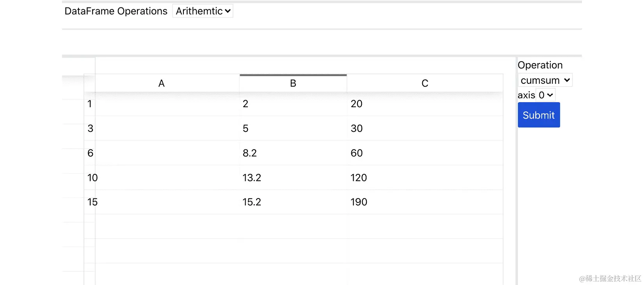Image resolution: width=644 pixels, height=285 pixels.
Task: Click cell with value 60
Action: 425,153
